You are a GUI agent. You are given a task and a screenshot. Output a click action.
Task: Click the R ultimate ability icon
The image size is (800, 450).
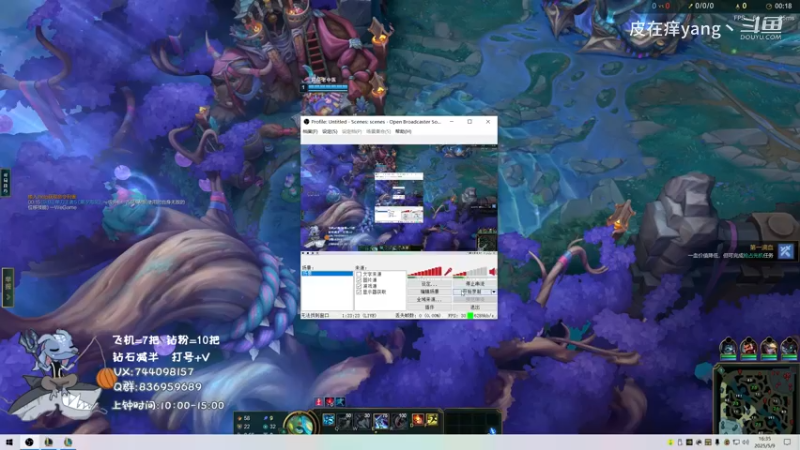coord(400,420)
